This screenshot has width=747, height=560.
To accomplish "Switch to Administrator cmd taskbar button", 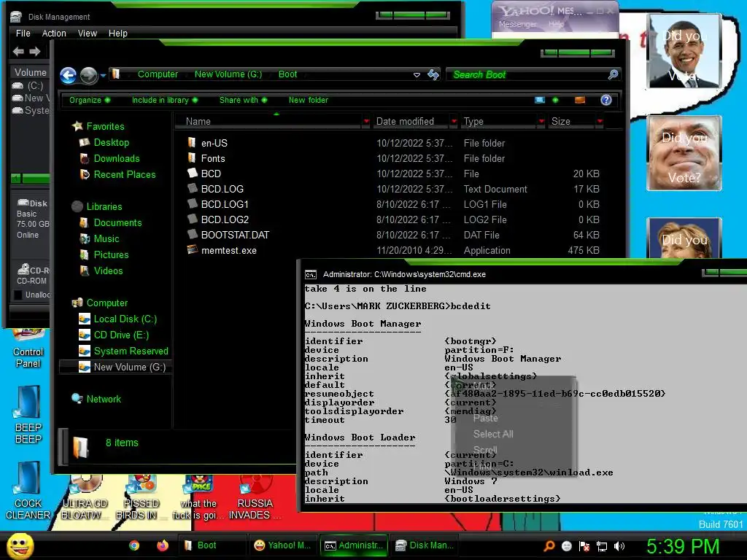I will (x=354, y=545).
